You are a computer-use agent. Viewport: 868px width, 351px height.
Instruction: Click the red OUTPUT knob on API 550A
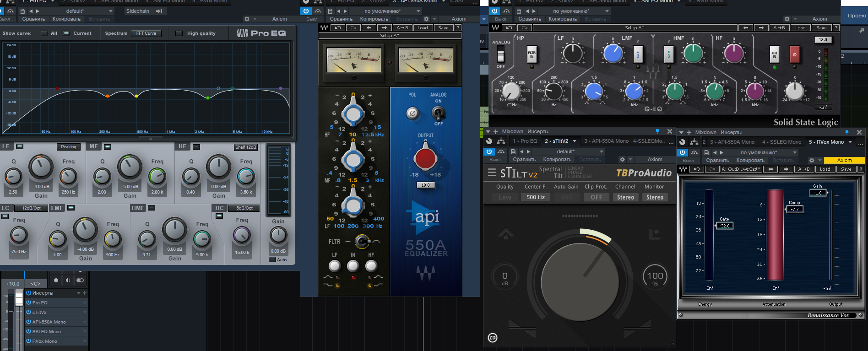point(425,158)
